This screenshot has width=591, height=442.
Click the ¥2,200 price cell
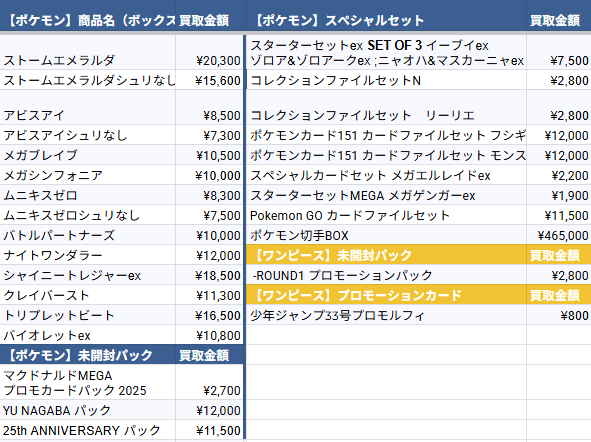coord(559,175)
